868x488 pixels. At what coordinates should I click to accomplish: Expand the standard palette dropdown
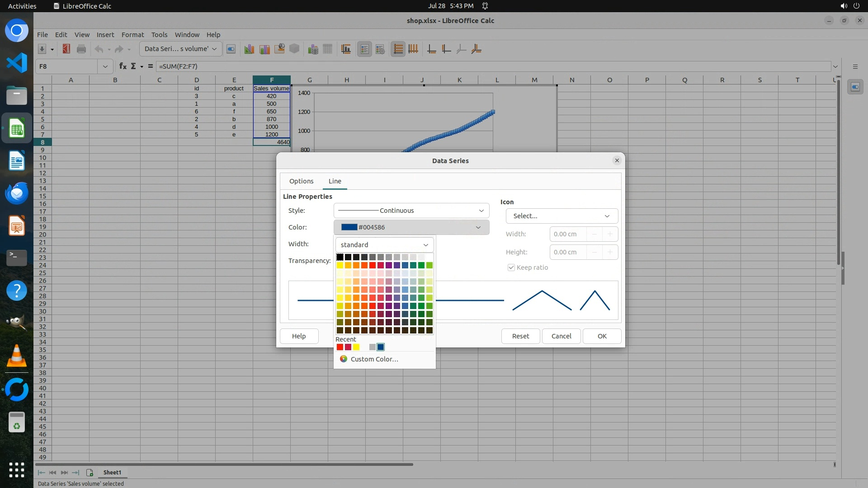[x=384, y=245]
